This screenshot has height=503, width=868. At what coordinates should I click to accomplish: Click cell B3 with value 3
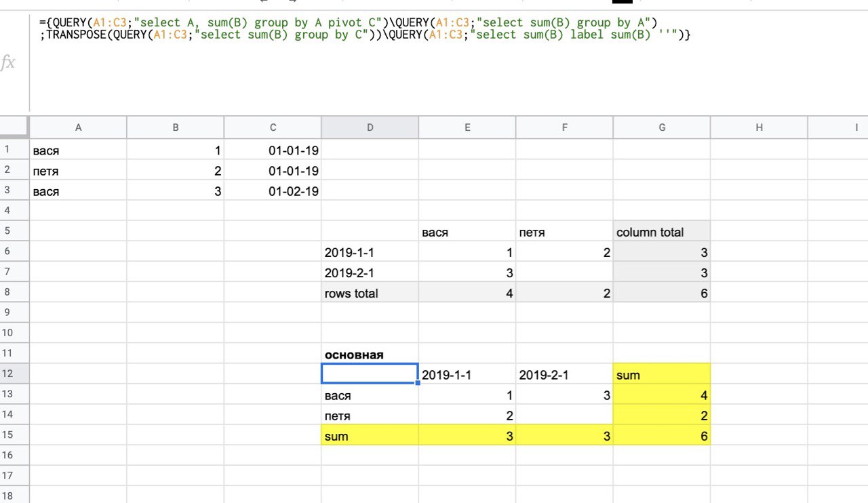pyautogui.click(x=176, y=190)
